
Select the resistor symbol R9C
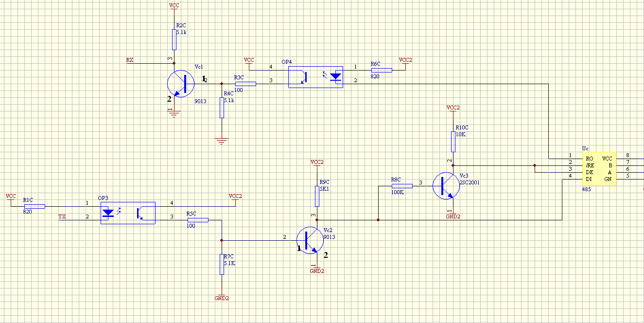pos(317,196)
